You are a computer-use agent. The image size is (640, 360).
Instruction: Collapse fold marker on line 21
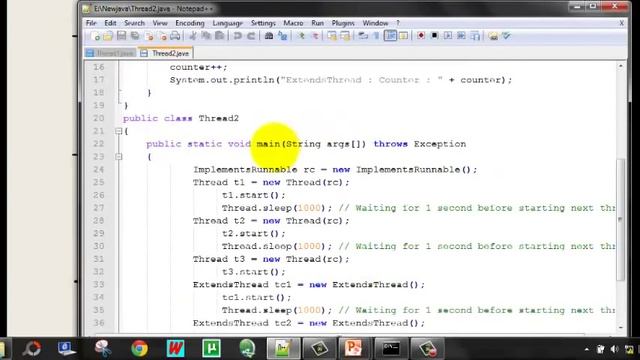(118, 131)
